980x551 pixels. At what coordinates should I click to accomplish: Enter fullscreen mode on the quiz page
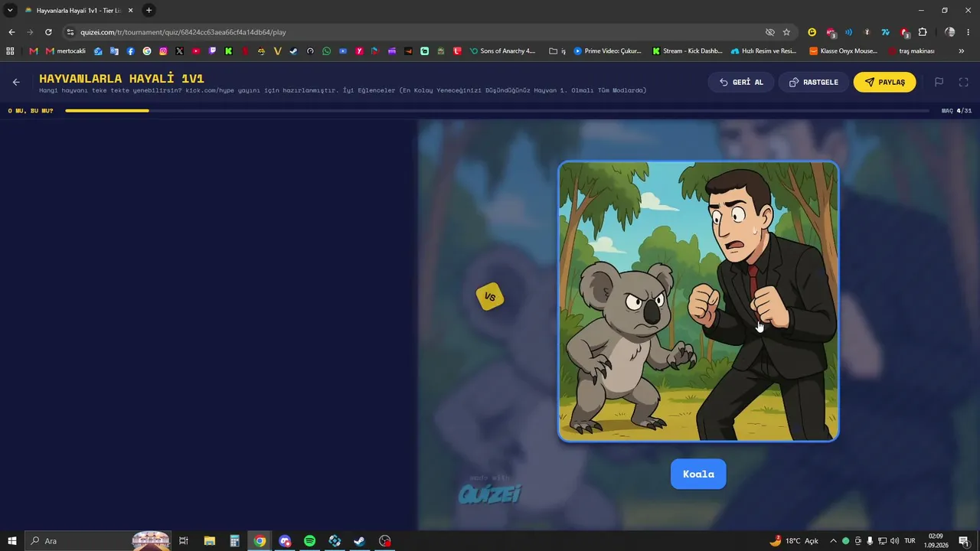point(964,82)
